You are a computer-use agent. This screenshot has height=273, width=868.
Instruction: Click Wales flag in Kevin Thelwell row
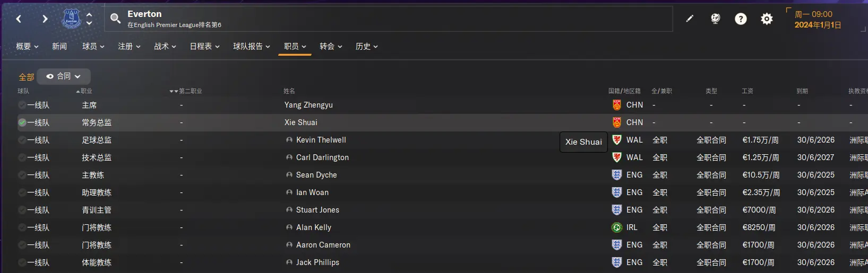[x=616, y=140]
